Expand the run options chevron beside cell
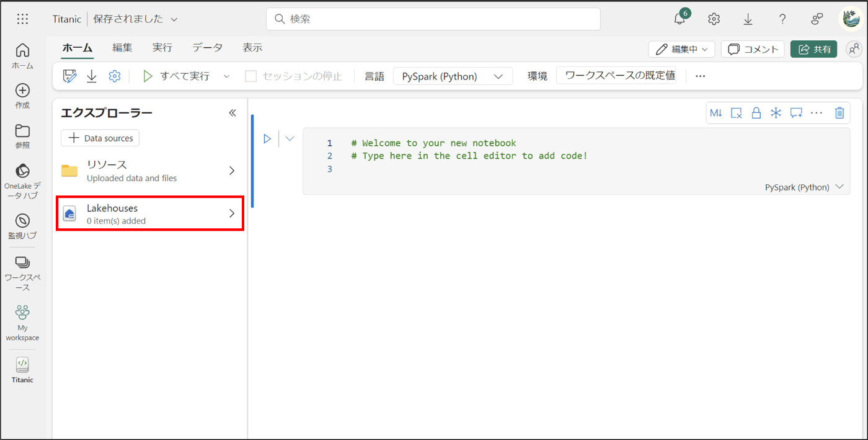This screenshot has width=868, height=440. [x=290, y=138]
